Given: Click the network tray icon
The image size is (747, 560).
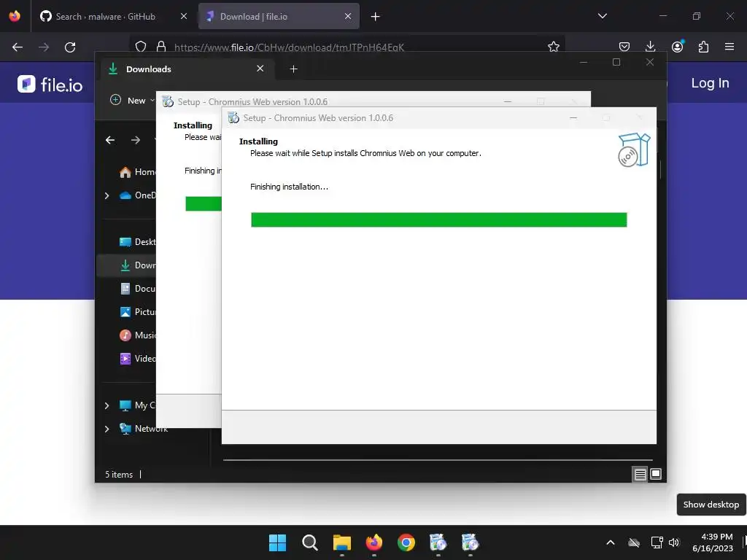Looking at the screenshot, I should coord(657,542).
